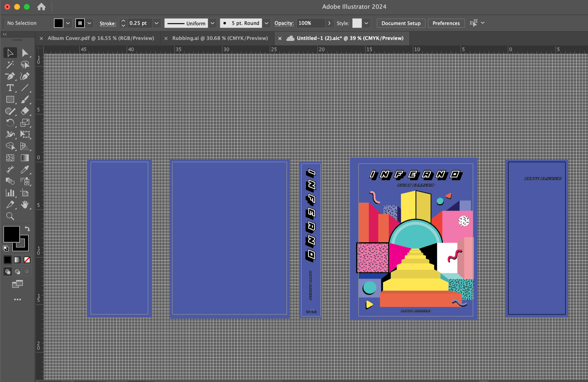The height and width of the screenshot is (382, 588).
Task: Switch to the Rubbing.ai tab
Action: tap(220, 38)
